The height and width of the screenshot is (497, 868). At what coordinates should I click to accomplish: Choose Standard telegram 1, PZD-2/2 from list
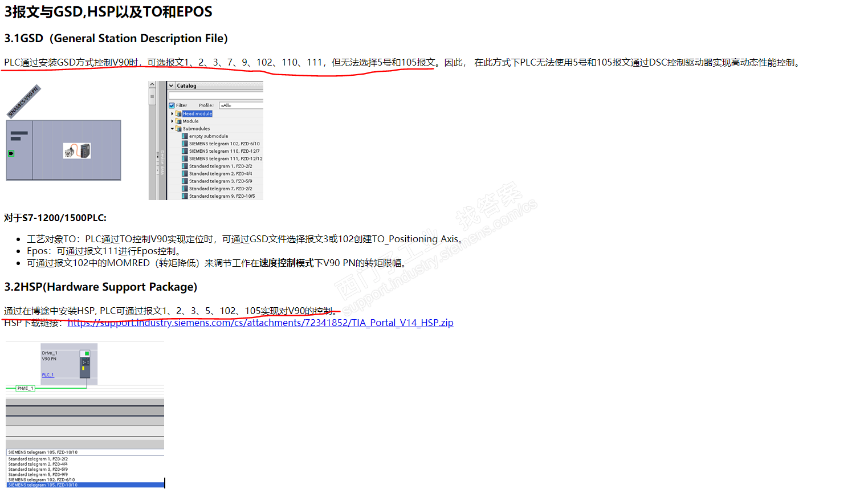pos(38,459)
